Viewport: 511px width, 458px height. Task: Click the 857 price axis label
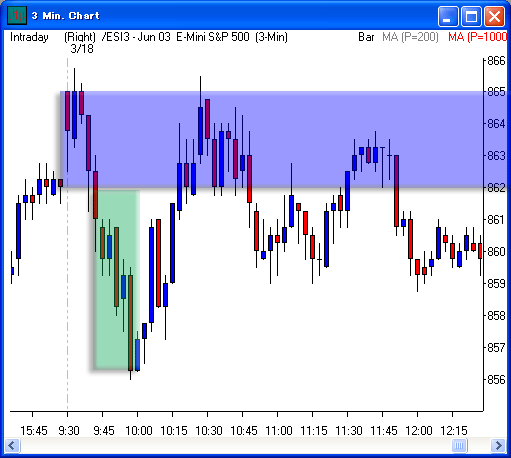(x=496, y=348)
